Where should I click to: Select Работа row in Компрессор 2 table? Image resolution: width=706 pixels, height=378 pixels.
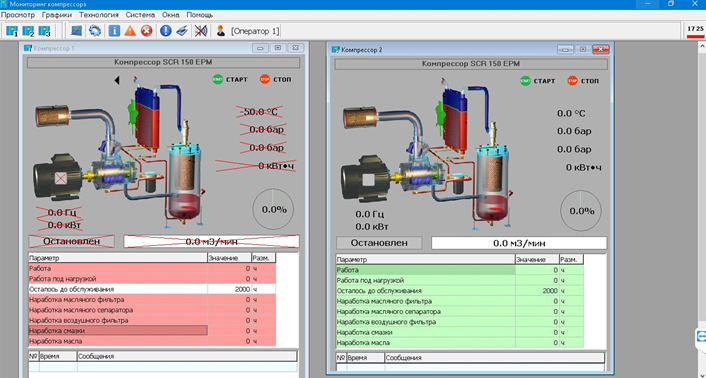(460, 270)
